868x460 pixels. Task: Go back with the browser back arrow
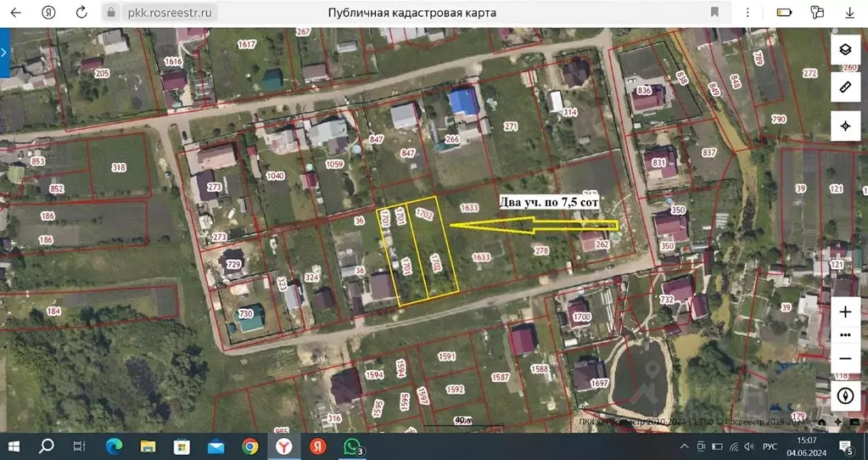pyautogui.click(x=15, y=12)
